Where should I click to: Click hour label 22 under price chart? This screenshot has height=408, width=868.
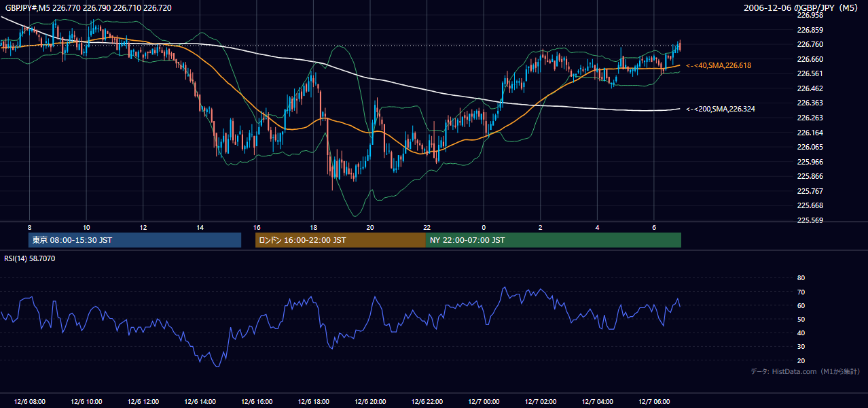click(427, 227)
